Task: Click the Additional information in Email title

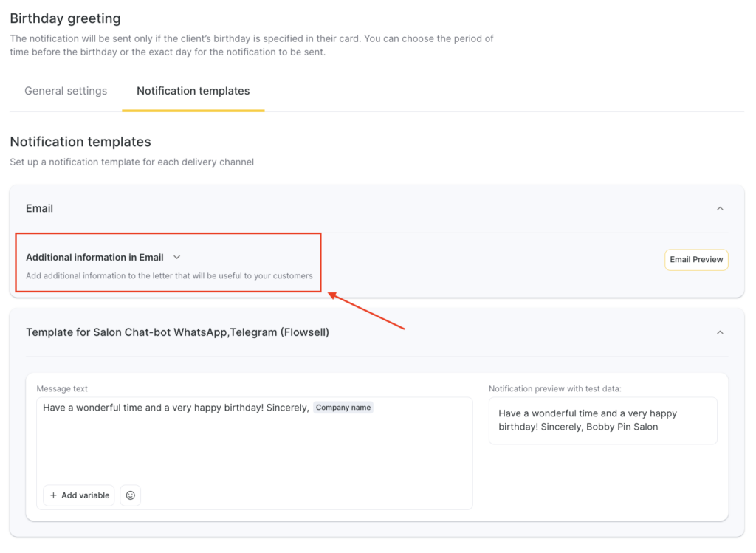Action: [x=94, y=258]
